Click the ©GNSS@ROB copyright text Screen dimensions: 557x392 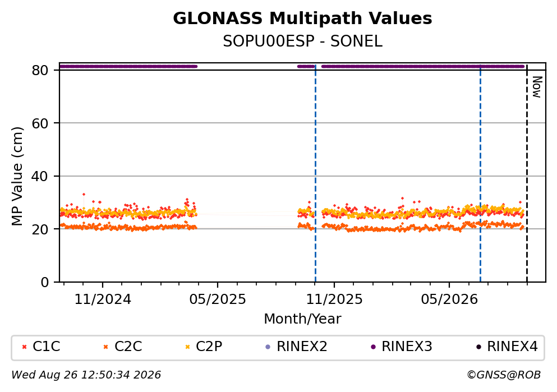(x=504, y=375)
